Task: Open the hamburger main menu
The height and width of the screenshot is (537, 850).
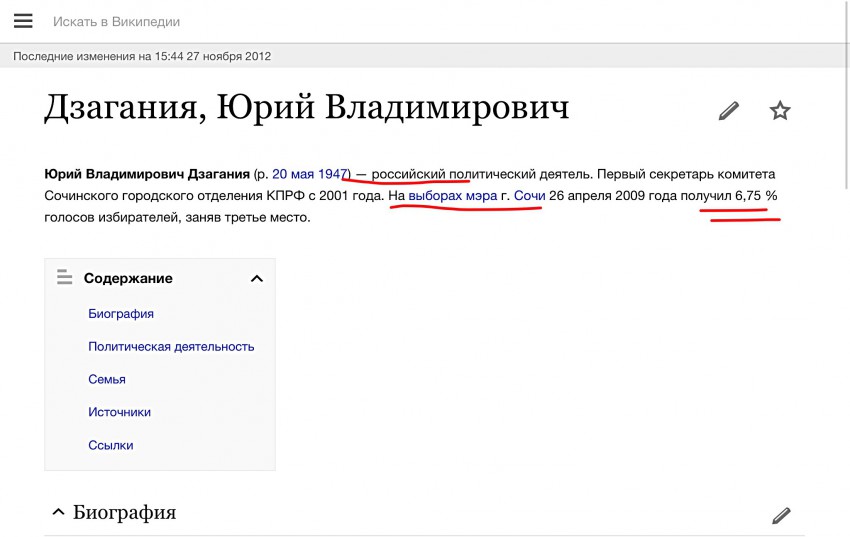Action: point(23,21)
